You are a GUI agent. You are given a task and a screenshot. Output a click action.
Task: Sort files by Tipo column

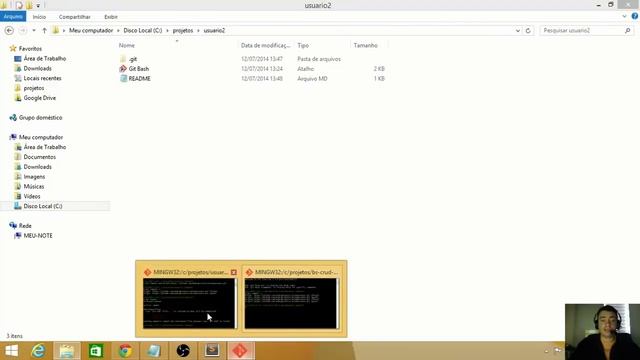(303, 45)
